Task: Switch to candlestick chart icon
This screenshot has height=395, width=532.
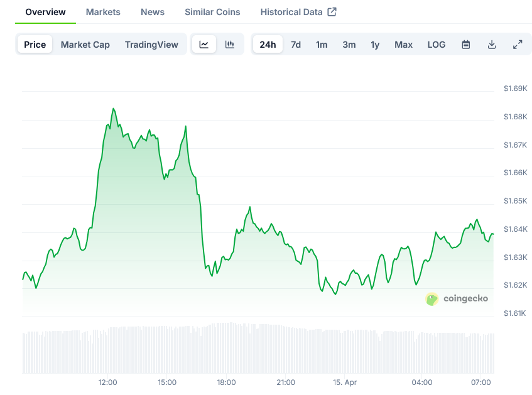Action: 230,45
